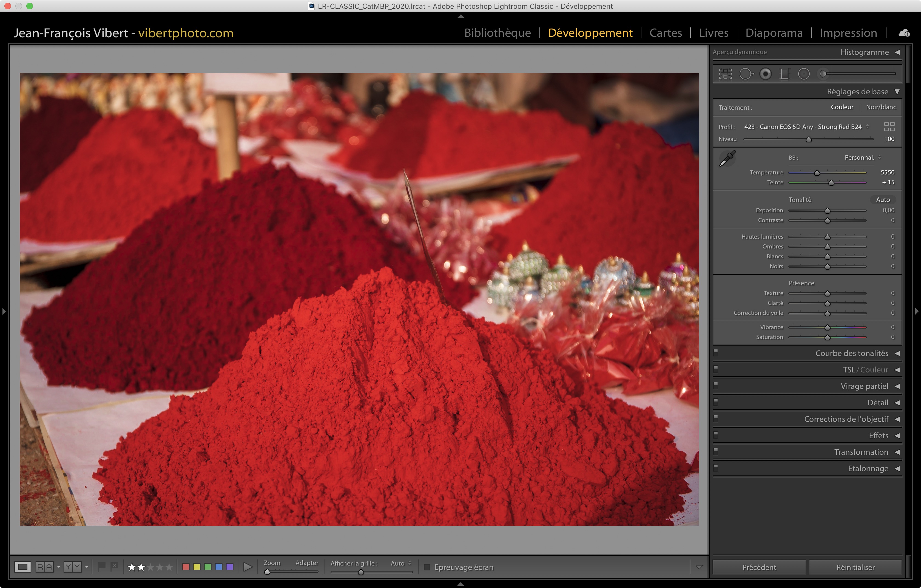Select the Graduated Filter tool
The width and height of the screenshot is (921, 588).
point(784,74)
